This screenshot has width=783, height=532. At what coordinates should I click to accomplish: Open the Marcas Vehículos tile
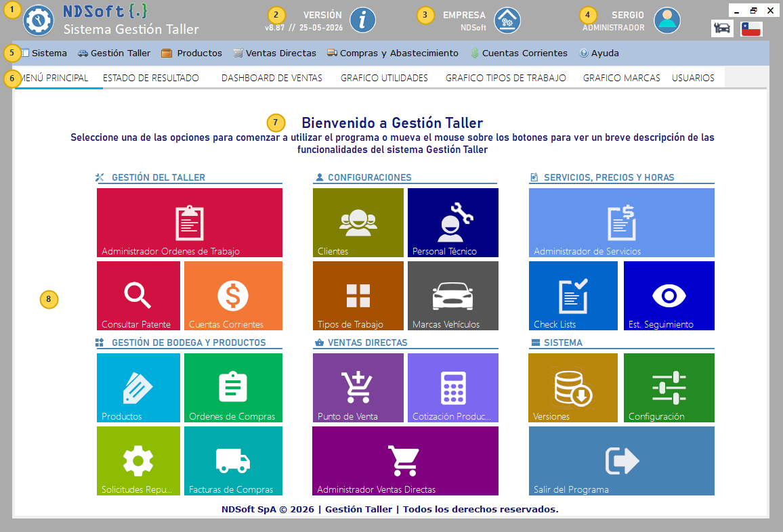(453, 296)
